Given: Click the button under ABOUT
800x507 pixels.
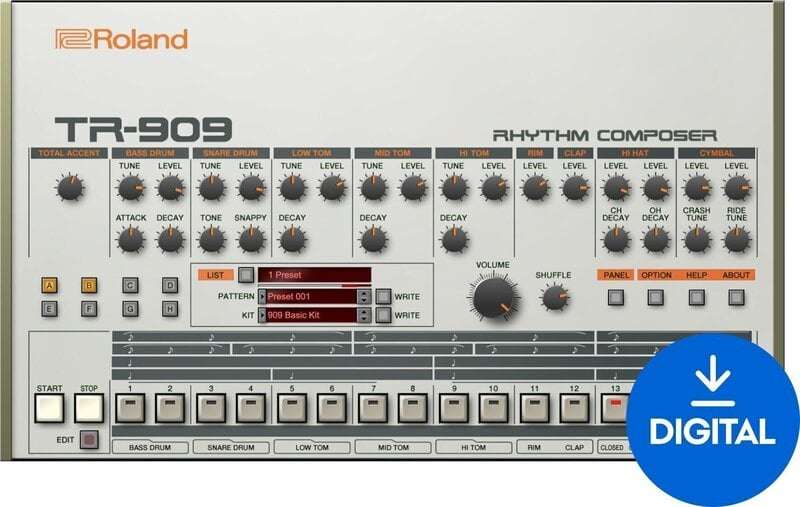Looking at the screenshot, I should [736, 297].
